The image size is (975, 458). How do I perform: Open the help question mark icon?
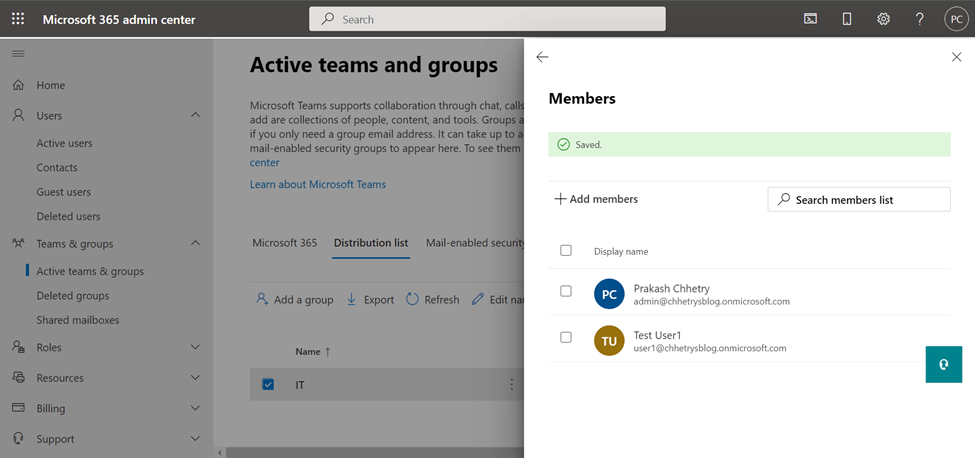click(x=920, y=19)
